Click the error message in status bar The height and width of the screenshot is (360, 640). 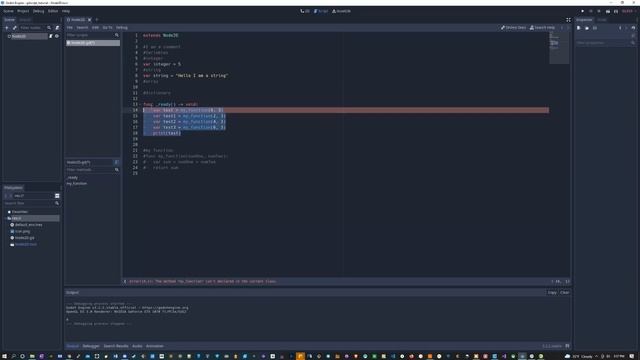coord(202,281)
